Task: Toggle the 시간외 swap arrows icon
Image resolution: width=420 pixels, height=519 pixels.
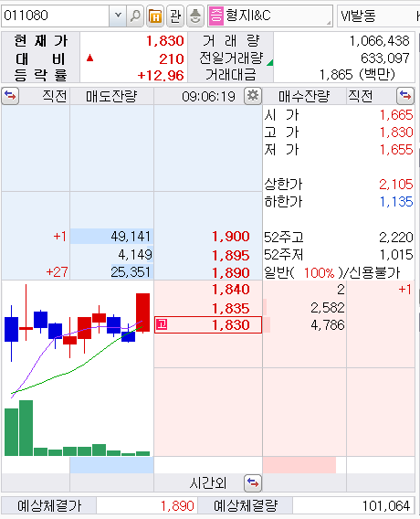Action: point(253,483)
